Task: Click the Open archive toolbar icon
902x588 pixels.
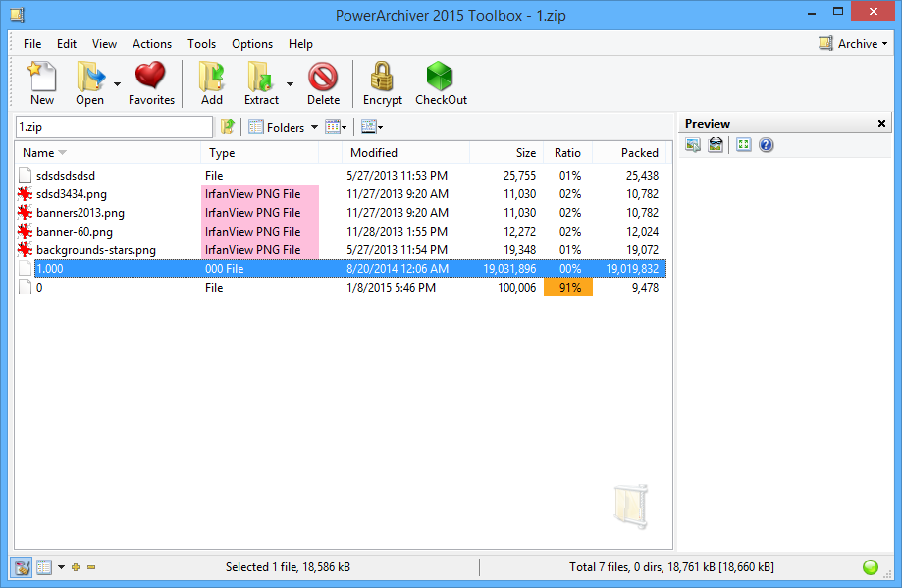Action: pos(90,77)
